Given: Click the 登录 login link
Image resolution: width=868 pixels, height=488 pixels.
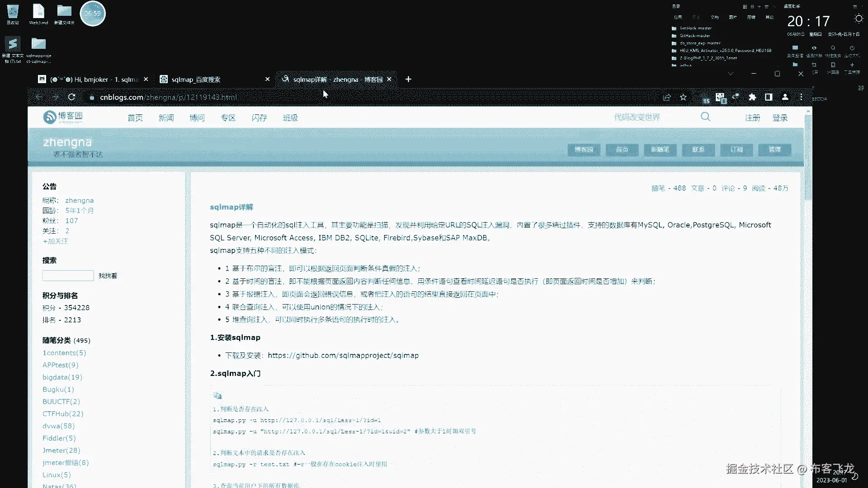Looking at the screenshot, I should [x=780, y=118].
